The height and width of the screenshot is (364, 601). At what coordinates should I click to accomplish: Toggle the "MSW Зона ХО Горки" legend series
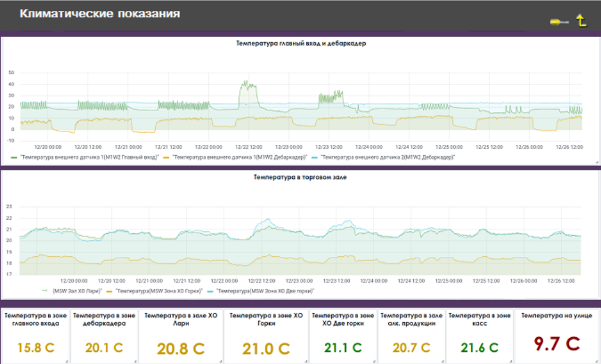click(157, 291)
